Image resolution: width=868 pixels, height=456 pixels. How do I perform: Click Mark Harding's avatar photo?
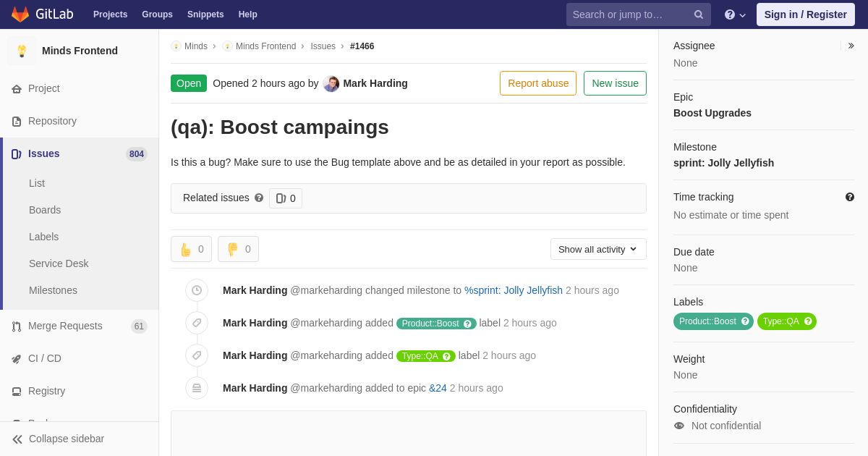(x=331, y=83)
